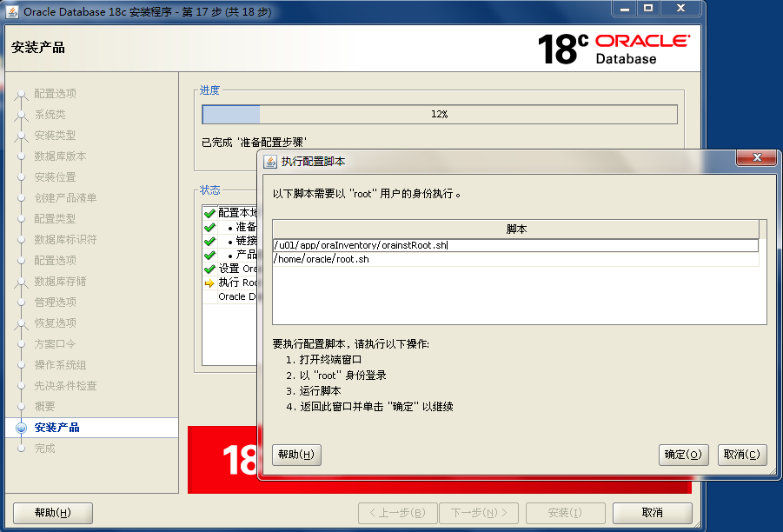
Task: Click the main installer 取消 button
Action: coord(652,513)
